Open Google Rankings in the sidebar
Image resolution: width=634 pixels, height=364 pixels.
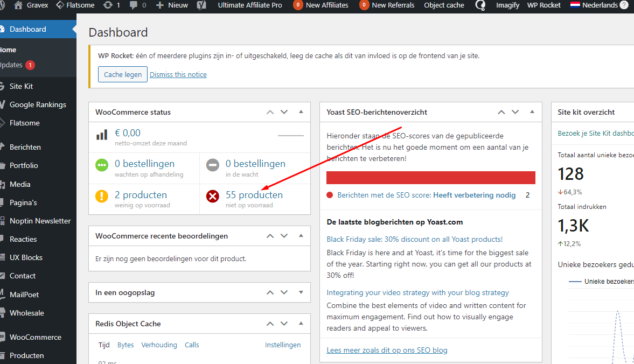click(38, 104)
